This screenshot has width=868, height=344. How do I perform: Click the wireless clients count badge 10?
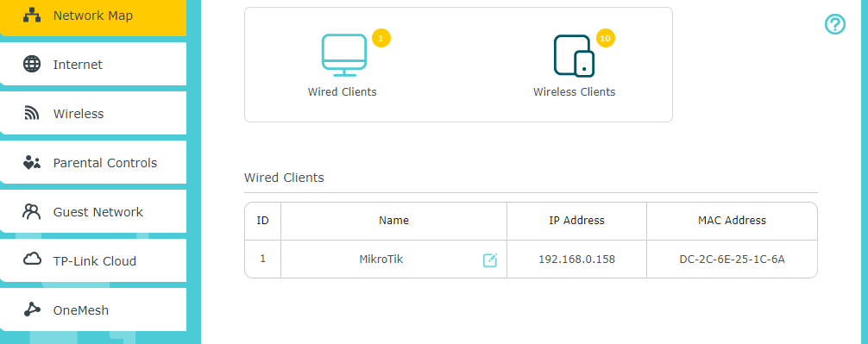tap(606, 38)
